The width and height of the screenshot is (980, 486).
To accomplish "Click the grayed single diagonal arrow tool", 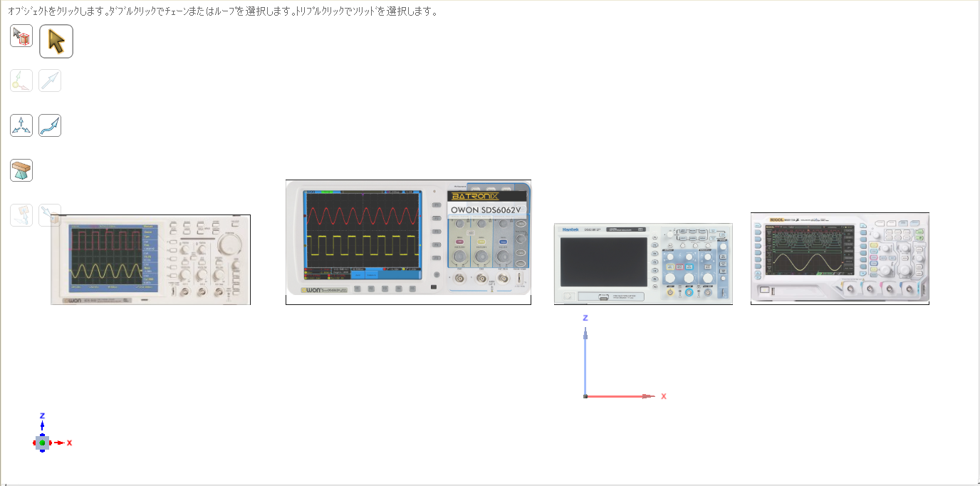I will [50, 81].
